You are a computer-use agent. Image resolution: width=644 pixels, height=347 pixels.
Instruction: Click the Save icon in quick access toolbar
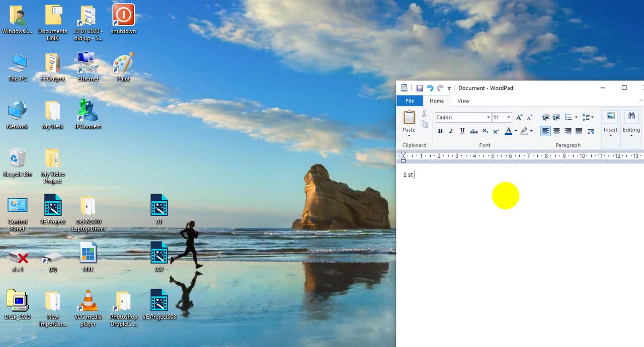coord(420,88)
